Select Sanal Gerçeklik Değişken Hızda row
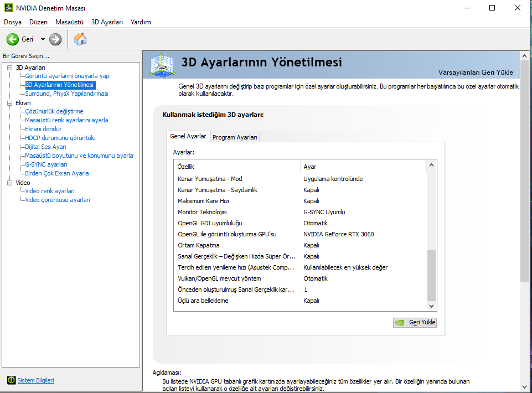 (300, 256)
